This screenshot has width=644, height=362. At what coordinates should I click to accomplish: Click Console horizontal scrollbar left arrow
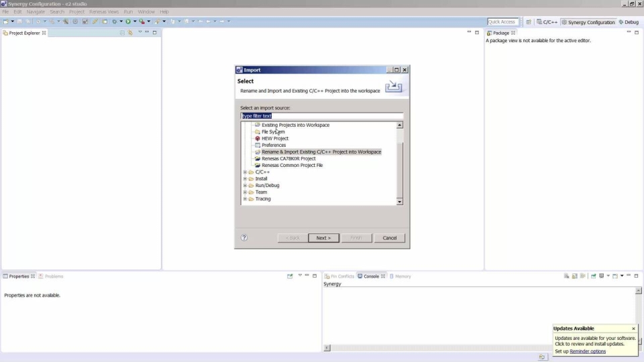click(x=327, y=348)
